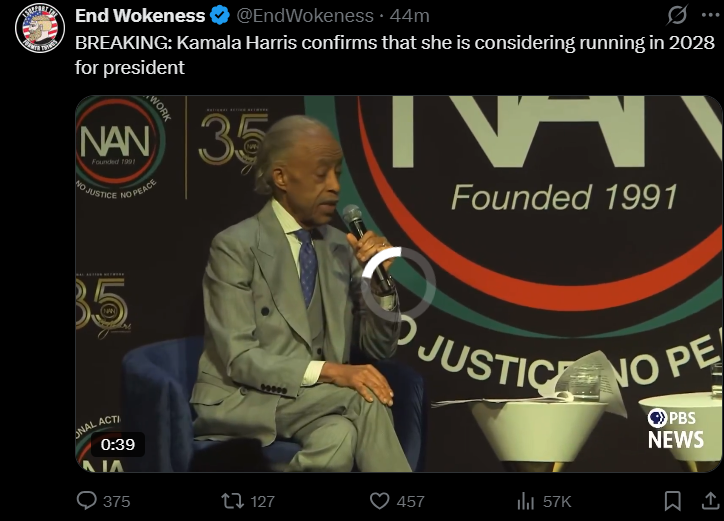Open the share upload-arrow menu
This screenshot has height=521, width=724.
point(710,501)
